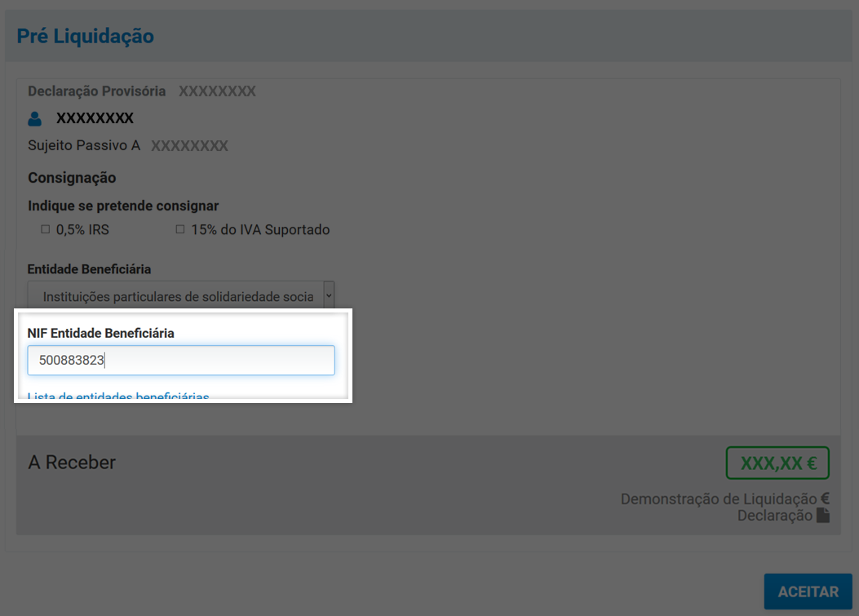
Task: Focus the NIF Entidade Beneficiária input field
Action: pyautogui.click(x=181, y=361)
